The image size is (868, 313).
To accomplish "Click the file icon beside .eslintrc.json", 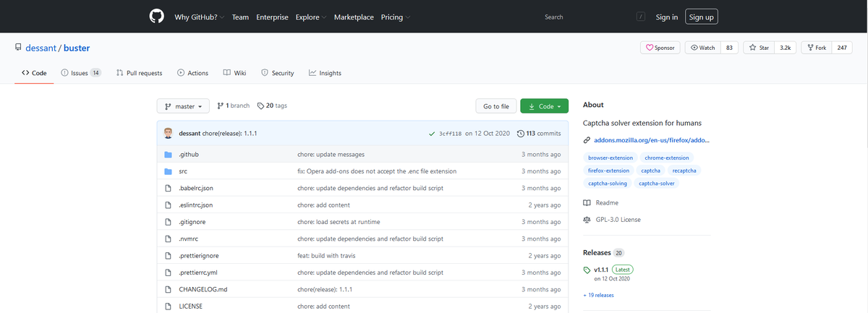I will point(167,205).
